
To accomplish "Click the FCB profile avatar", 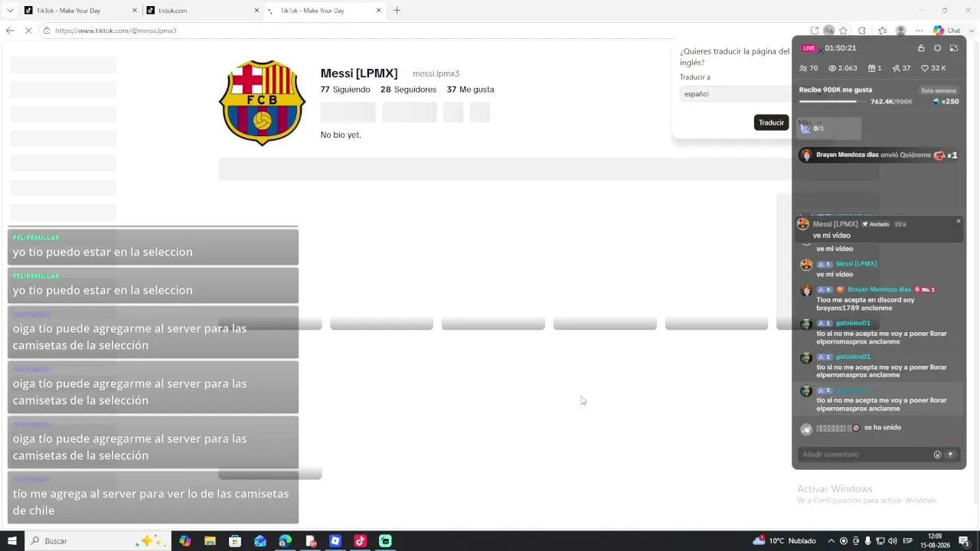I will point(263,103).
